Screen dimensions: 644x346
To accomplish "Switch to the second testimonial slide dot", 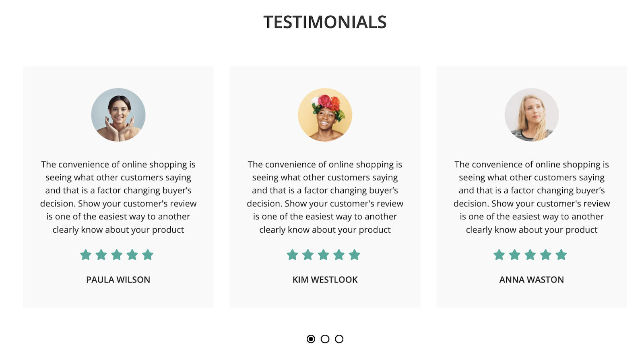I will [x=325, y=339].
